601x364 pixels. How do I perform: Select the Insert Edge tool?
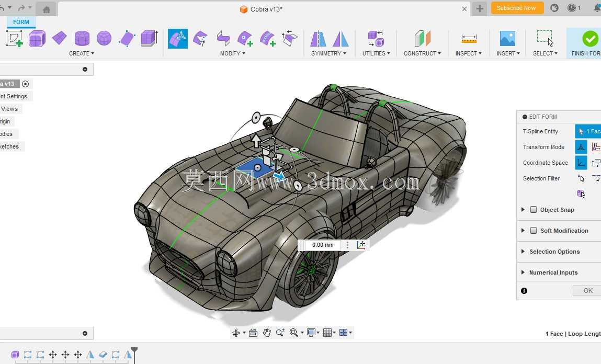coord(223,38)
